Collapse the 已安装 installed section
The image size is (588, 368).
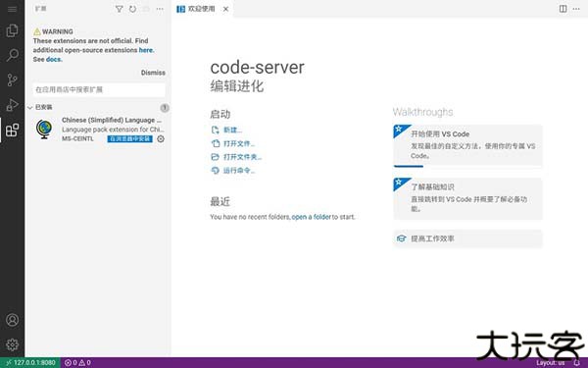click(97, 107)
